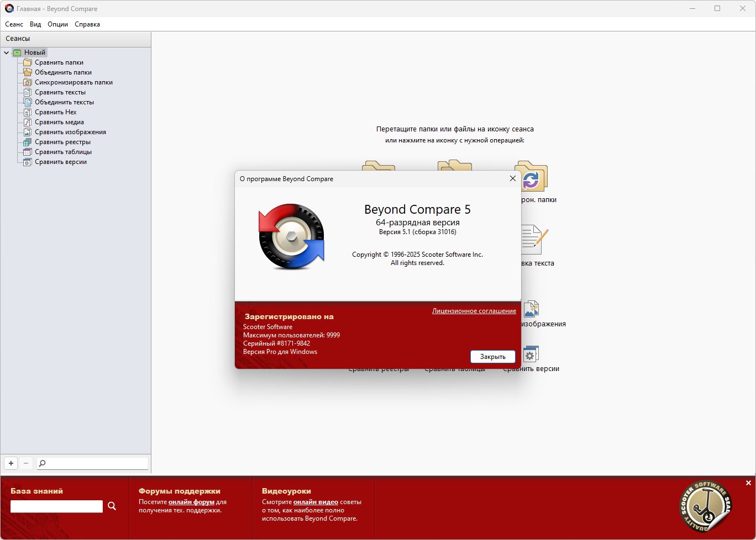The width and height of the screenshot is (756, 540).
Task: Open the Опции menu
Action: 57,24
